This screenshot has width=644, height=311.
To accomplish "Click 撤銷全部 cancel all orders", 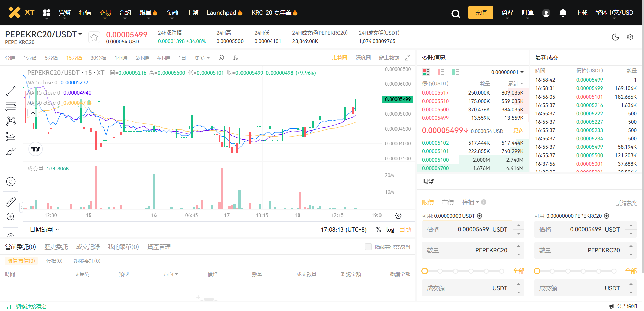I will (400, 274).
